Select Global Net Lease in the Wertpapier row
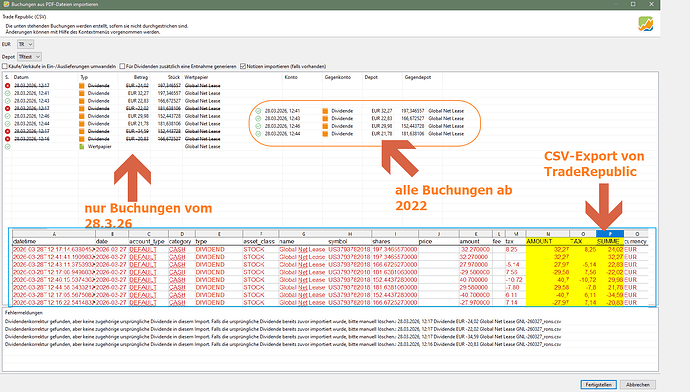Screen dimensions: 690x392 click(x=202, y=147)
